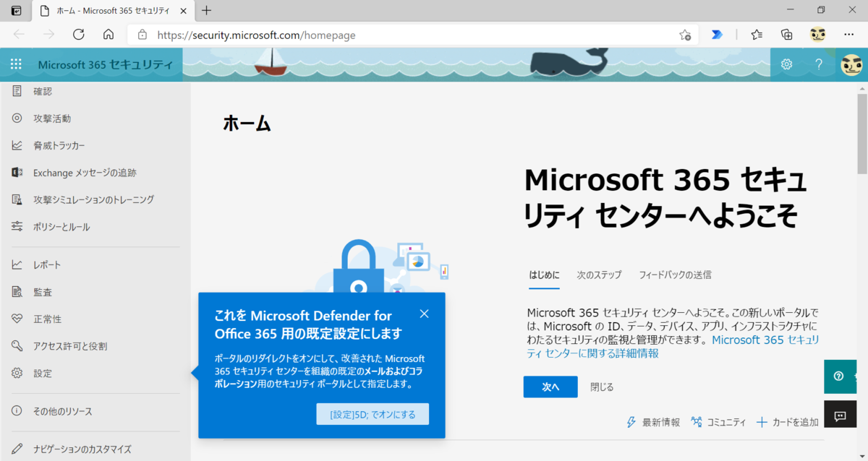Switch to the フィードバックの送信 tab
The width and height of the screenshot is (868, 461).
675,275
